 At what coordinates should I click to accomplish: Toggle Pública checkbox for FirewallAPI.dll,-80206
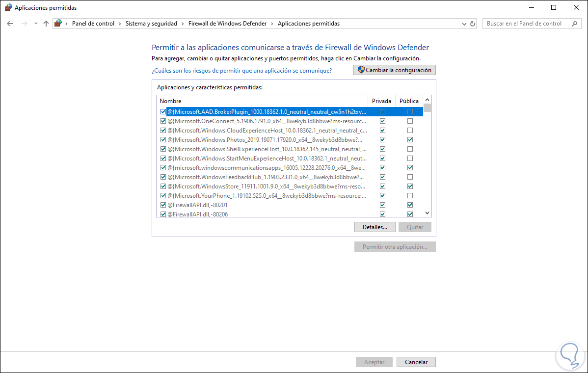[x=410, y=214]
